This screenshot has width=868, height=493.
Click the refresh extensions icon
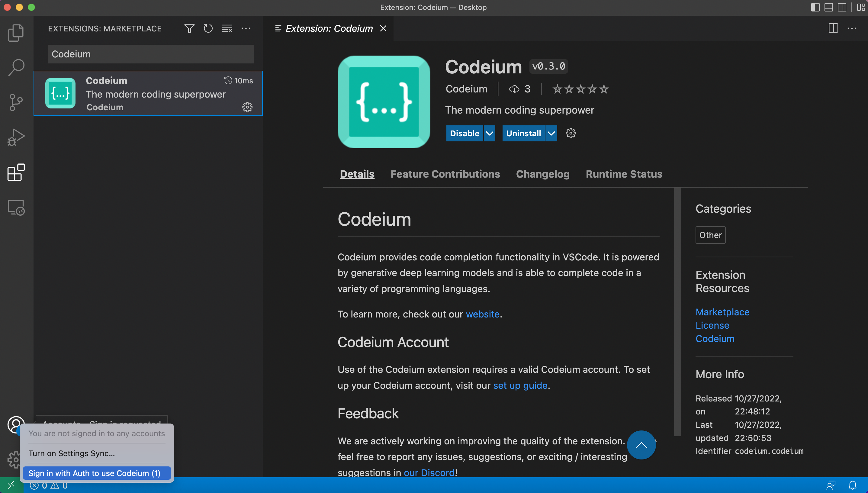207,28
